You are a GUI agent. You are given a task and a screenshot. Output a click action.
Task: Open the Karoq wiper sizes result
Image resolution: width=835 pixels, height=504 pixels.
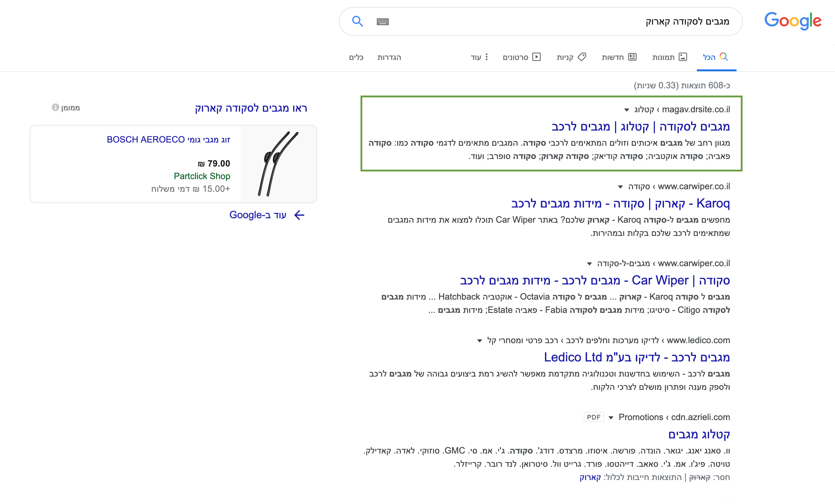620,203
